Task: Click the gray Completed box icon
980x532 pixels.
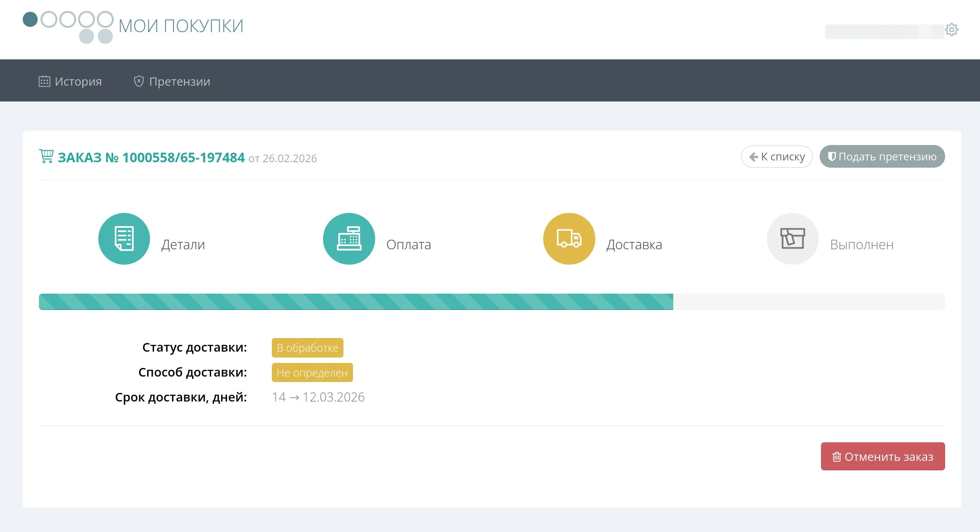Action: [792, 239]
